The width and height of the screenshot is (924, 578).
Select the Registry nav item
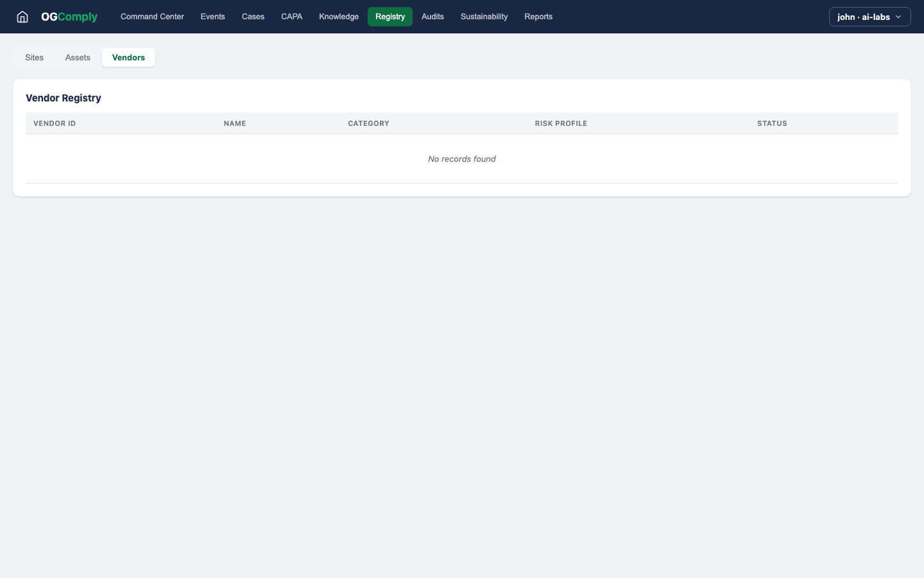click(x=390, y=17)
